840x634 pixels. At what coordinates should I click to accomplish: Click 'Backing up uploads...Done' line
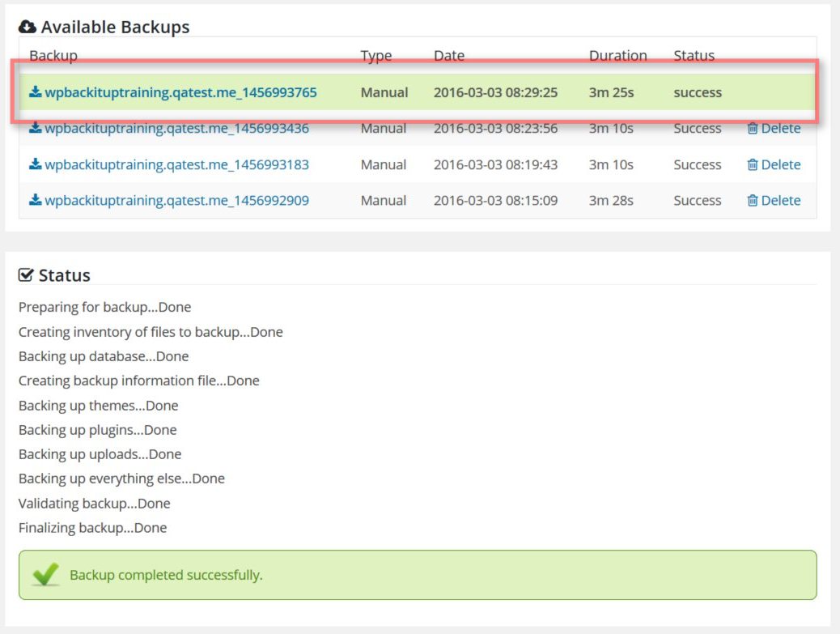coord(100,454)
